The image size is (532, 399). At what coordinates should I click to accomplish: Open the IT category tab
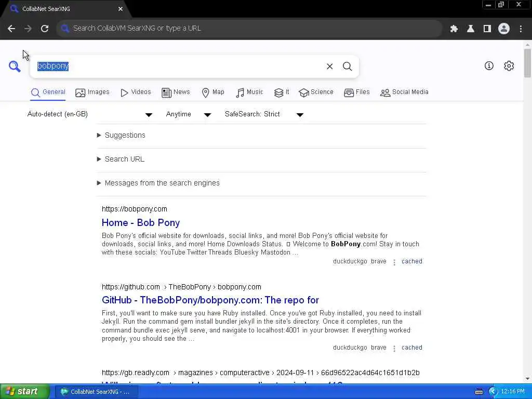(282, 92)
